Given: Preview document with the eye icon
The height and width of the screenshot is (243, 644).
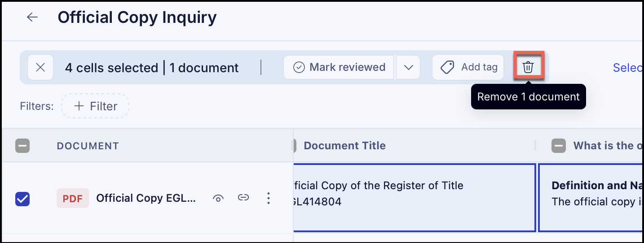Looking at the screenshot, I should (218, 198).
